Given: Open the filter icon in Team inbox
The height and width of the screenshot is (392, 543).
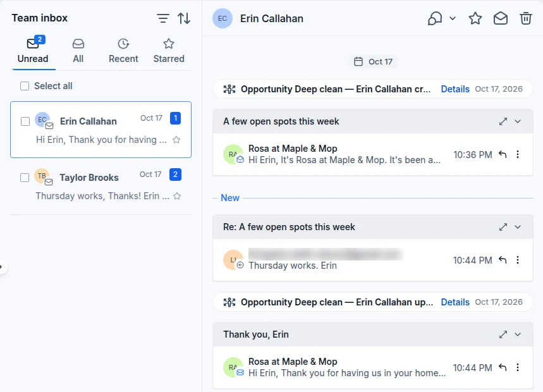Looking at the screenshot, I should tap(162, 18).
